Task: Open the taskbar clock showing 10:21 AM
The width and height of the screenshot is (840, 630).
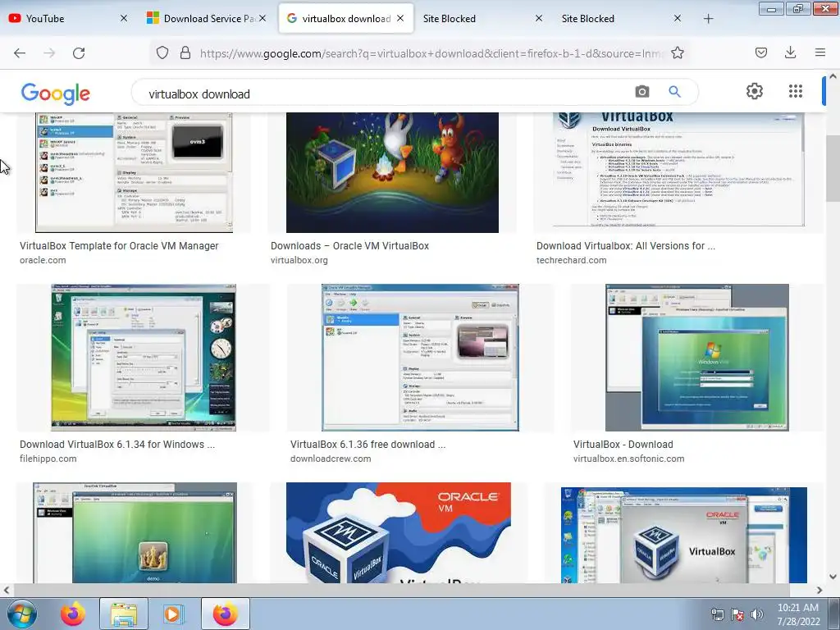Action: pyautogui.click(x=798, y=614)
